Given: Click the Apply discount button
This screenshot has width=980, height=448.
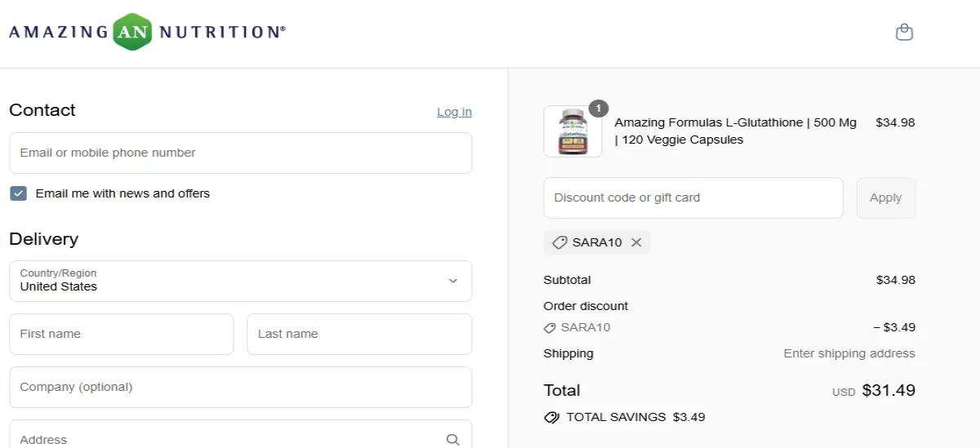Looking at the screenshot, I should (x=886, y=197).
